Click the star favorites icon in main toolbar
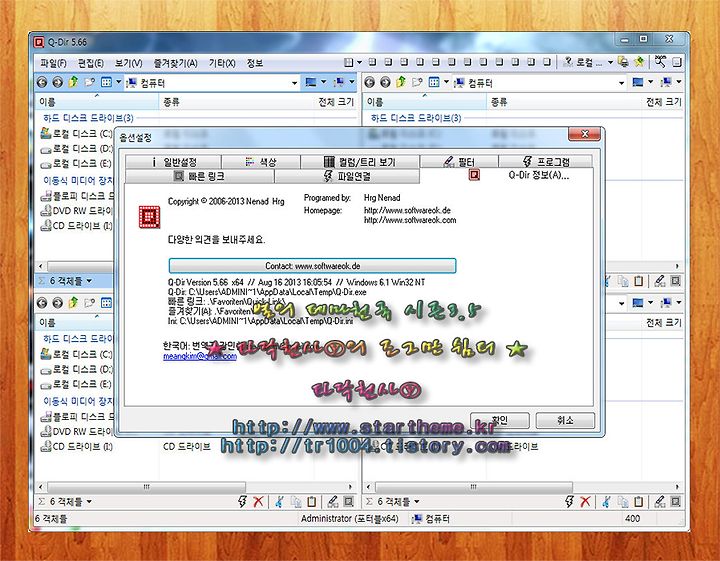This screenshot has height=561, width=720. click(x=639, y=62)
